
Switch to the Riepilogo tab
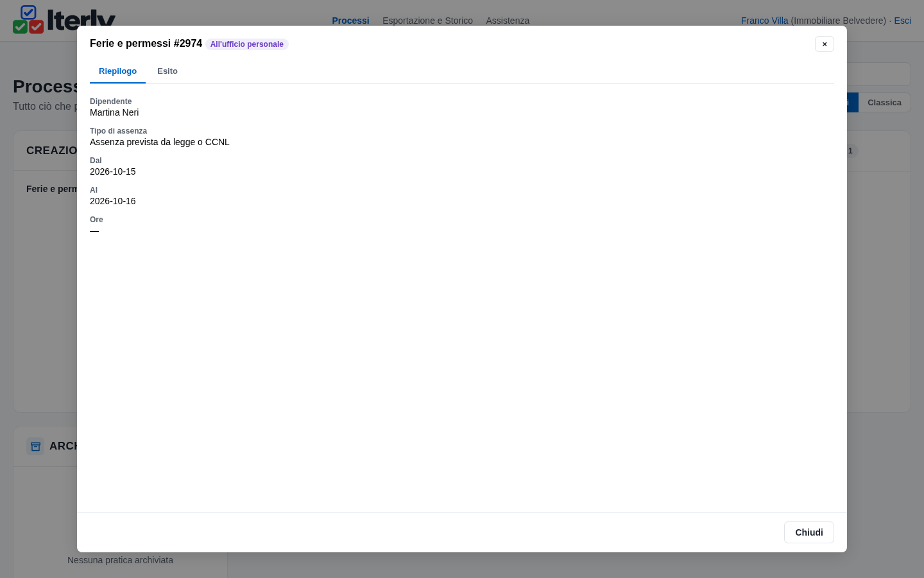[117, 71]
